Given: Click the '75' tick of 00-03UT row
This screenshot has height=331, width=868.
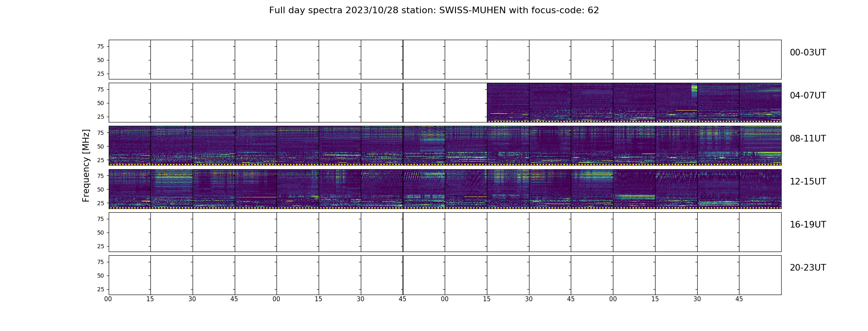Looking at the screenshot, I should [x=100, y=46].
